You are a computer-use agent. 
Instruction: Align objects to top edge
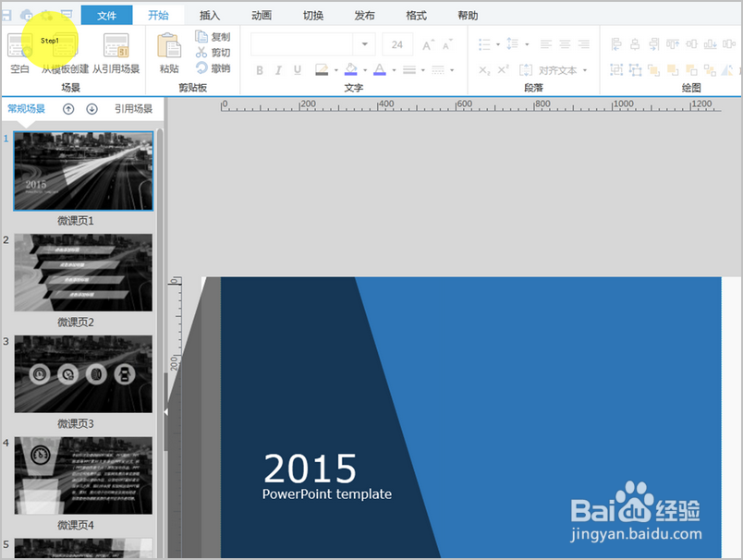(x=673, y=44)
